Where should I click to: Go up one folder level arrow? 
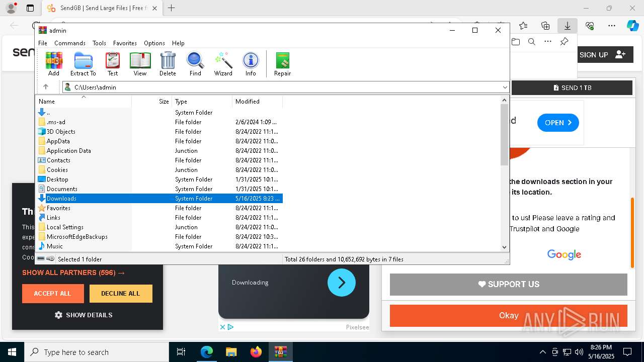[x=46, y=87]
